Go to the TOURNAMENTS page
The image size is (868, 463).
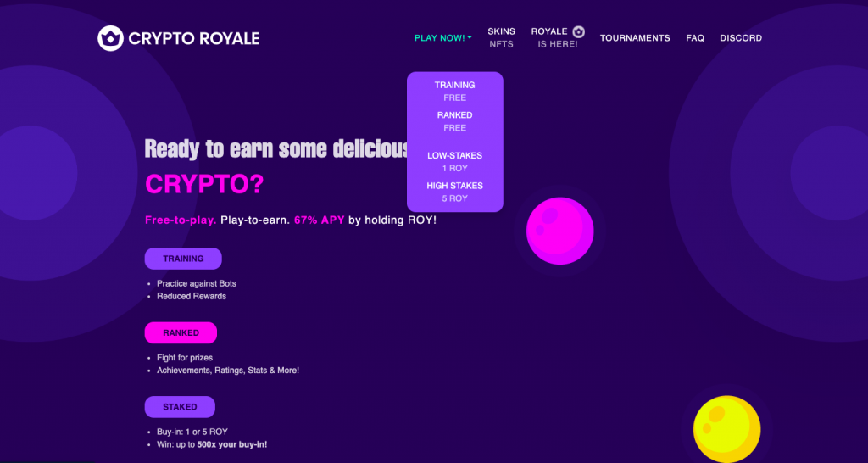point(635,38)
